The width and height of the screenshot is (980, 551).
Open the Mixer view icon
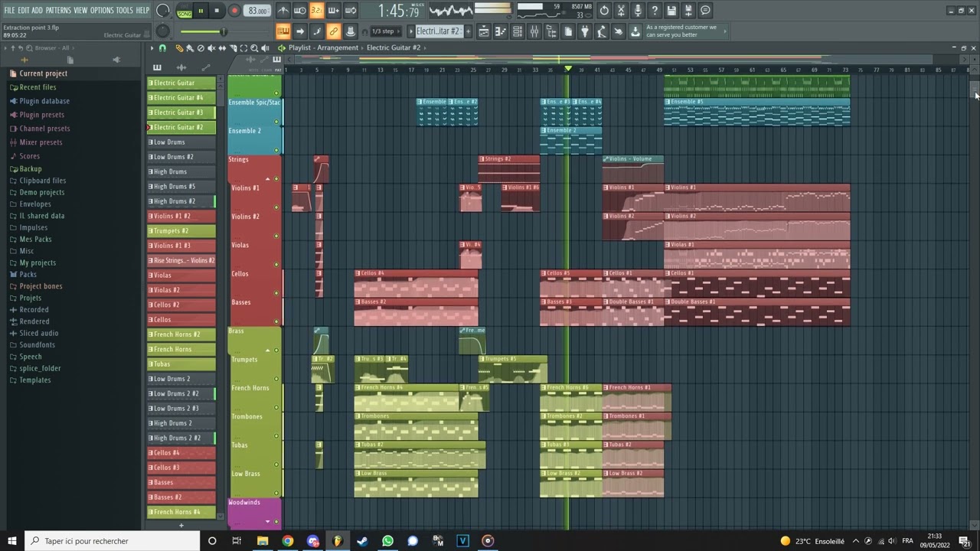(x=534, y=31)
